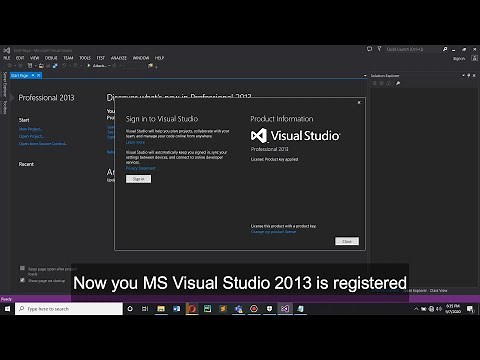The image size is (480, 360).
Task: Open File Explorer from the taskbar
Action: coord(161,309)
